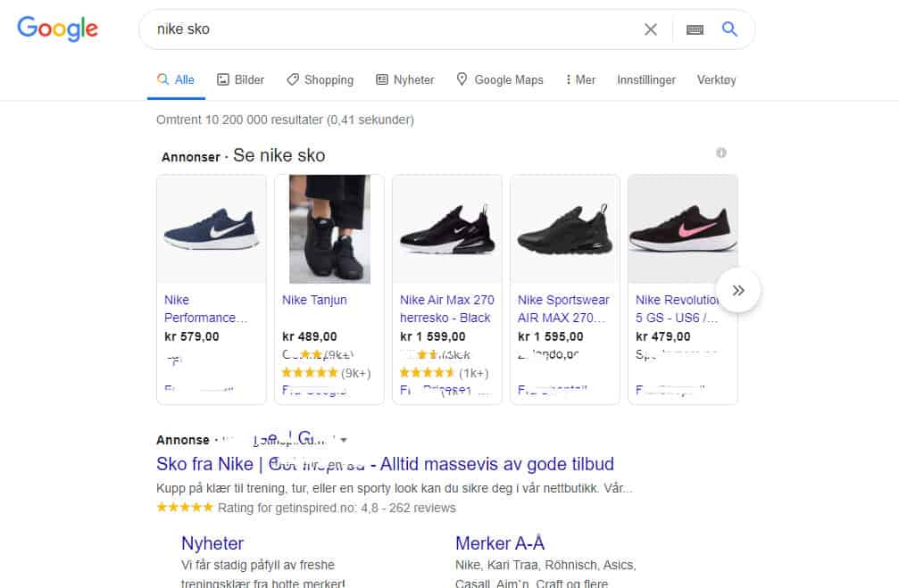
Task: Switch to the Shopping tab
Action: (320, 79)
